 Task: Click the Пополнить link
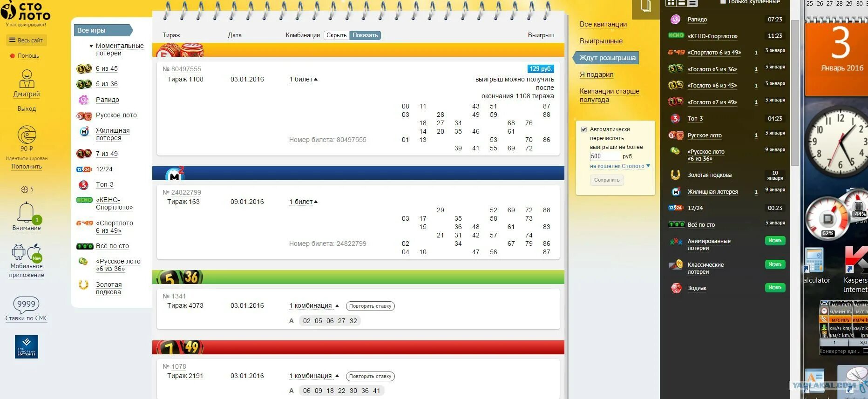click(27, 167)
